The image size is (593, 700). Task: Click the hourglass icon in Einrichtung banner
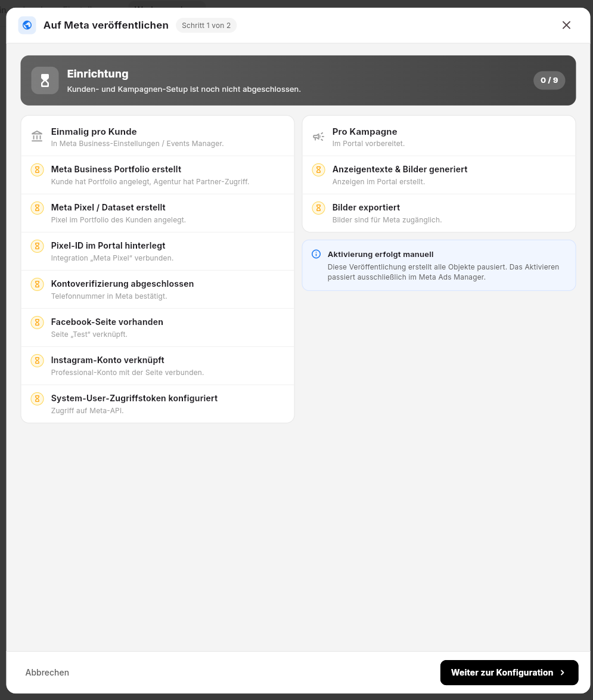45,80
